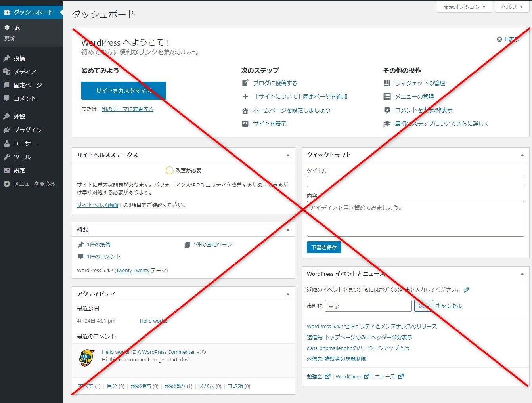Open 返信先: 購読者の閲覧制限 link
This screenshot has height=403, width=532.
pyautogui.click(x=336, y=359)
